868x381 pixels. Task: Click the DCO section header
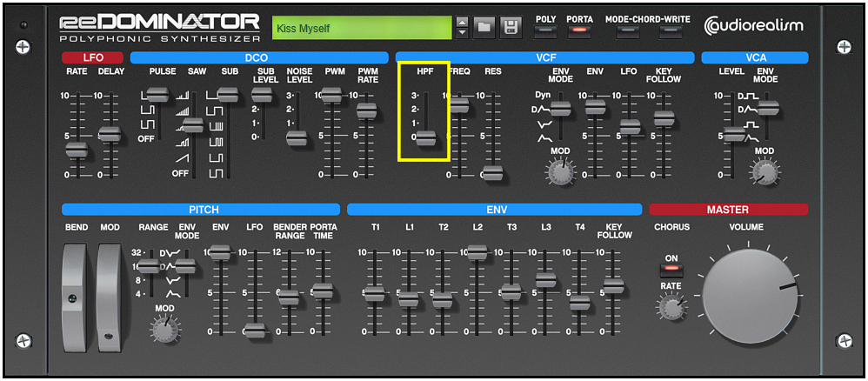pos(259,57)
